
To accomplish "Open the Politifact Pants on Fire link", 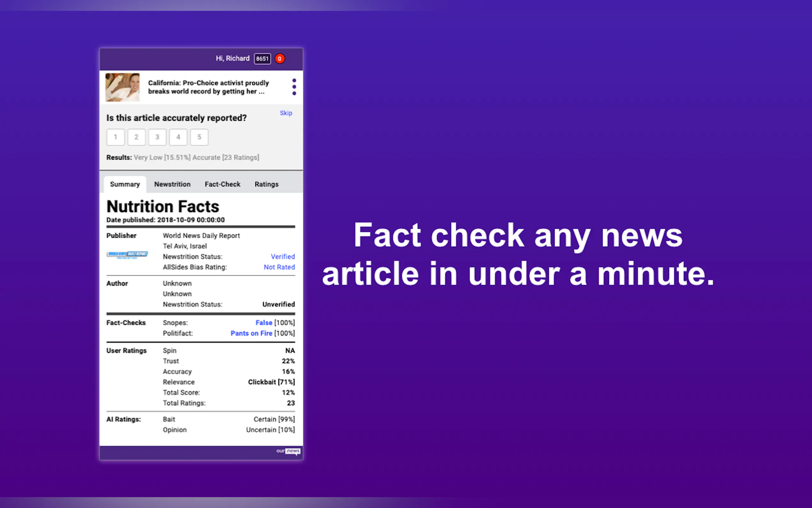I will (251, 333).
